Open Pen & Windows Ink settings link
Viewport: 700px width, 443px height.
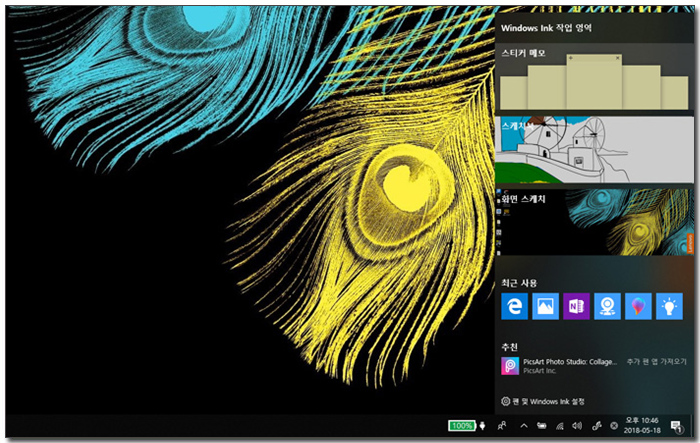coord(544,401)
